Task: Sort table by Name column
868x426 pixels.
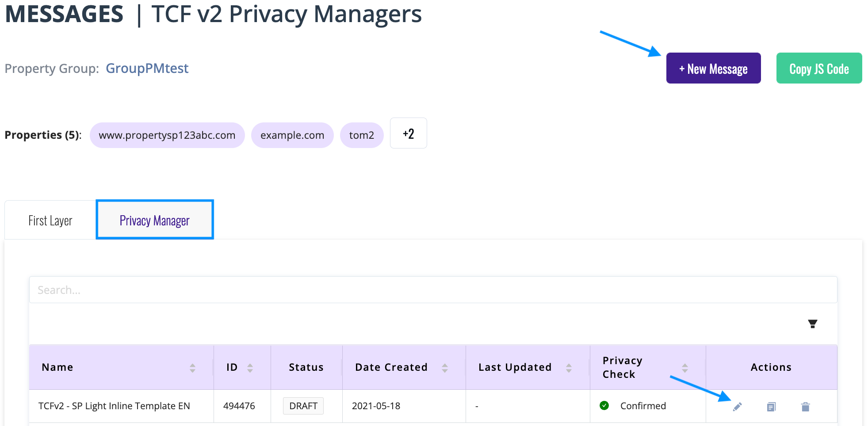Action: click(x=192, y=368)
